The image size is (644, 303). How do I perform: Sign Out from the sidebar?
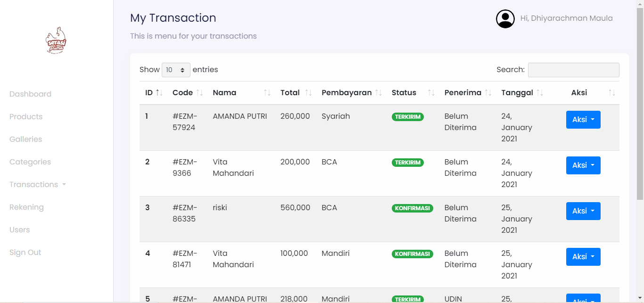[x=25, y=253]
